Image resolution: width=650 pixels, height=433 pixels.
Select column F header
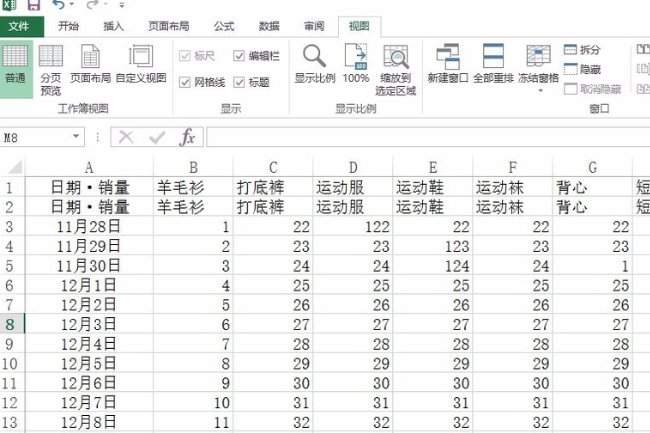click(x=512, y=167)
